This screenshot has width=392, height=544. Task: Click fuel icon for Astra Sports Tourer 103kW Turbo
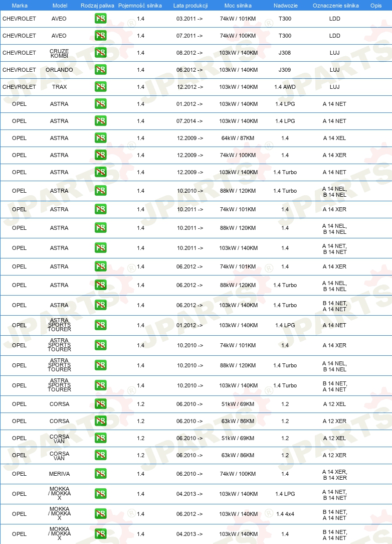[101, 385]
